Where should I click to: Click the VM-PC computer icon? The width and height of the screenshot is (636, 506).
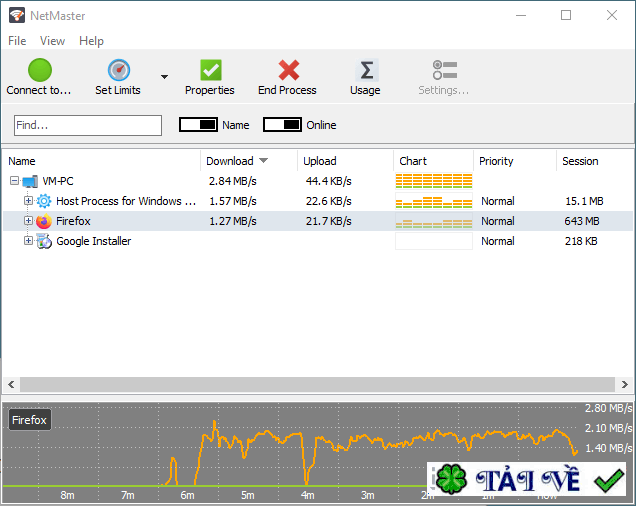[x=30, y=181]
